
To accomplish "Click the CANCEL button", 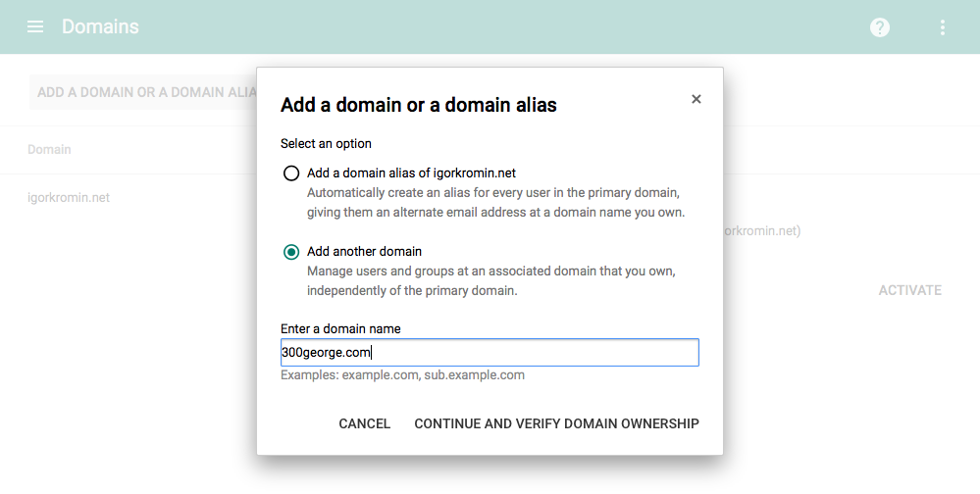I will [x=364, y=423].
